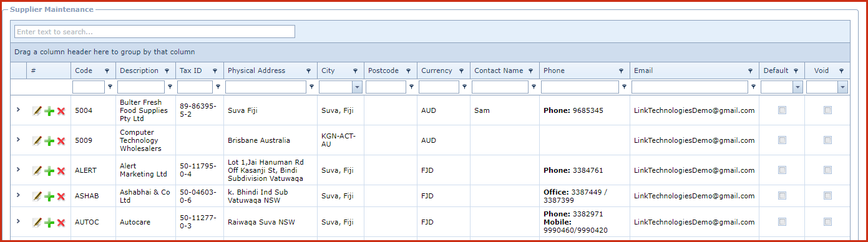Tick Void checkbox for Alert Marketing Ltd
Image resolution: width=868 pixels, height=242 pixels.
tap(827, 170)
